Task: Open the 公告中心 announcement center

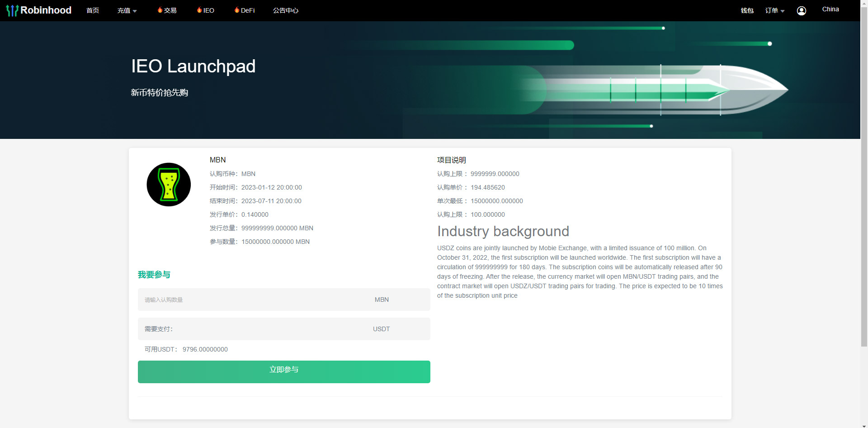Action: tap(285, 10)
